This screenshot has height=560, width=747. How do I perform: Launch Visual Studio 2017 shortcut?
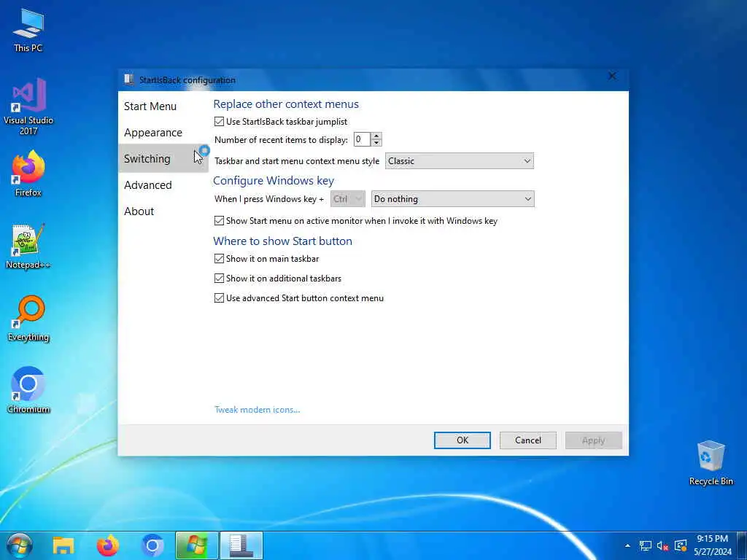pyautogui.click(x=28, y=106)
